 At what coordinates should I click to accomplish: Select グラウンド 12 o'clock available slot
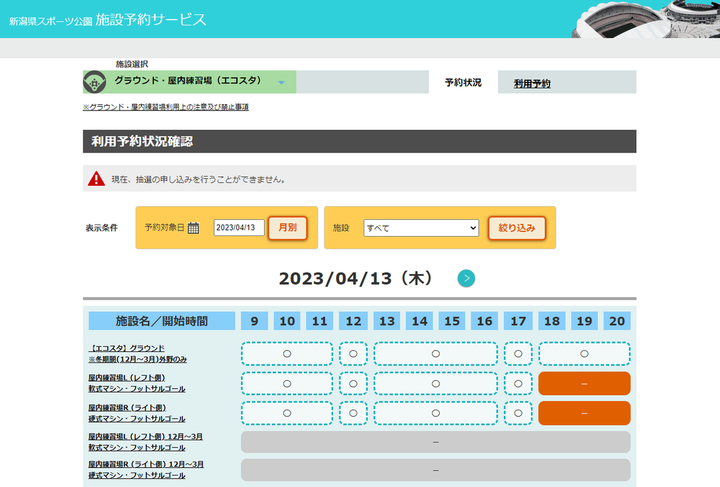coord(353,354)
